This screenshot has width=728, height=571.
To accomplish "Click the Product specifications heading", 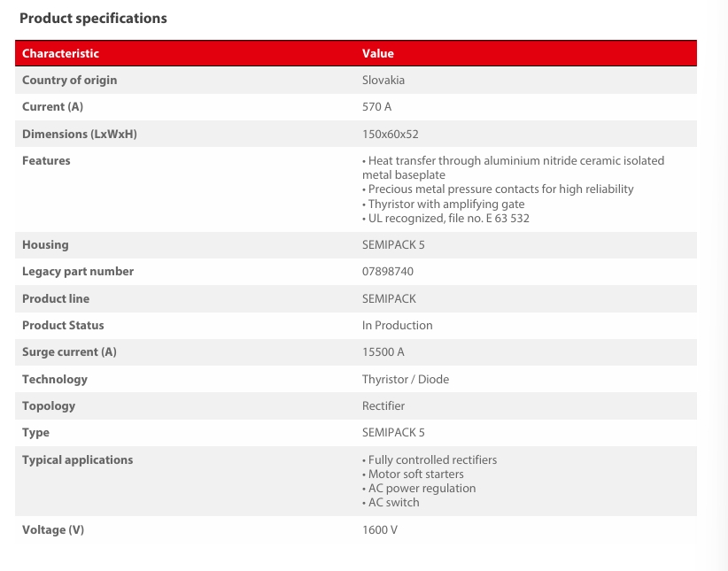I will [x=93, y=18].
